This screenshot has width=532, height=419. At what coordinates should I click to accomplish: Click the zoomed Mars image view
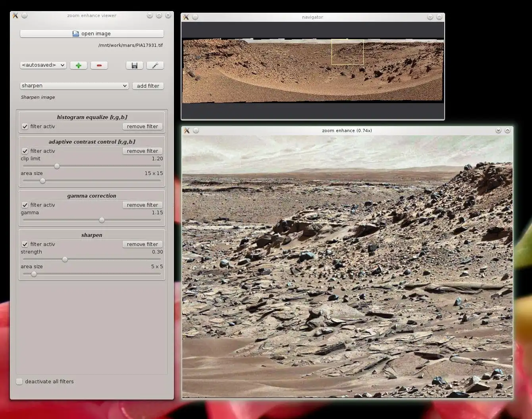pos(347,266)
